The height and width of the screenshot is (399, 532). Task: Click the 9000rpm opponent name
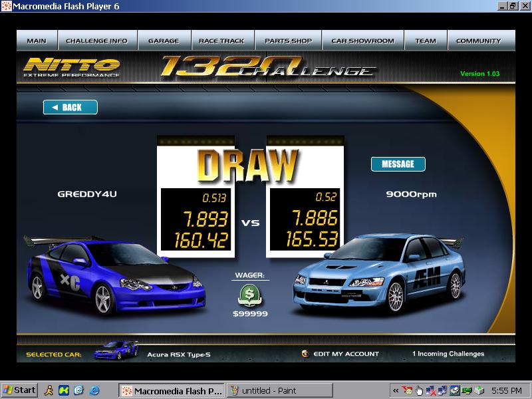click(411, 194)
